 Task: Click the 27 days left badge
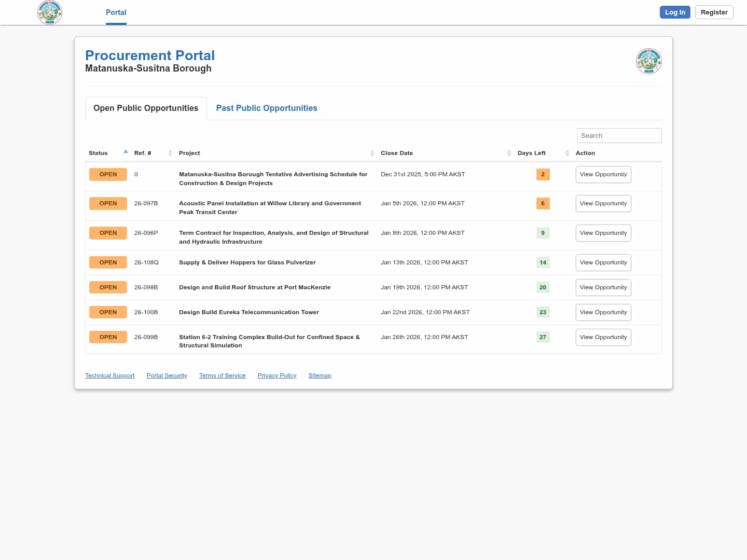[543, 337]
